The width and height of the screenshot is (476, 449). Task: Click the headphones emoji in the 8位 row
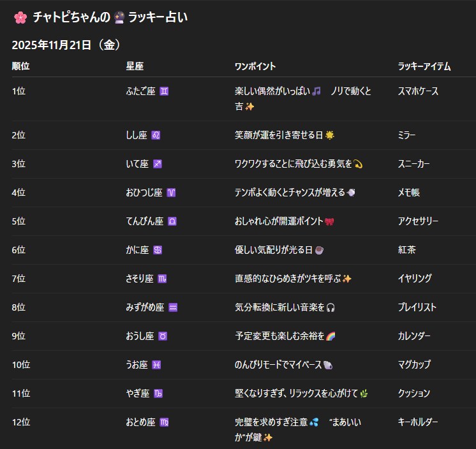[x=330, y=307]
